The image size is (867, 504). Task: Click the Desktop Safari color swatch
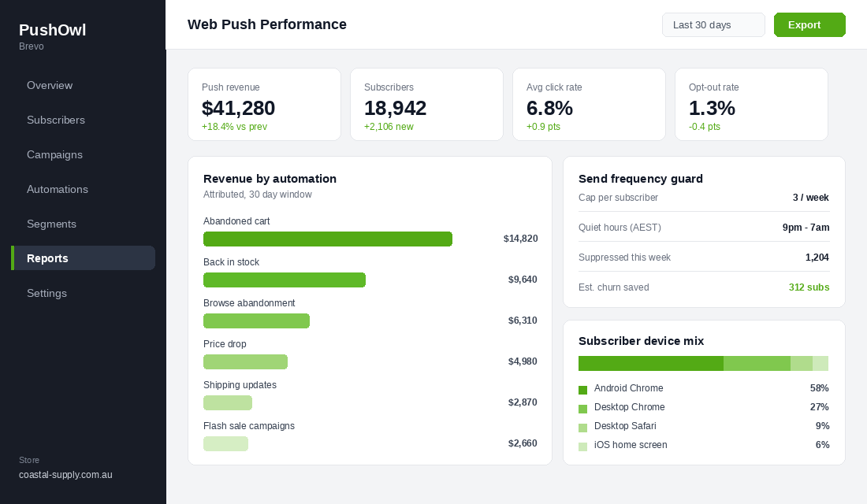click(x=582, y=428)
